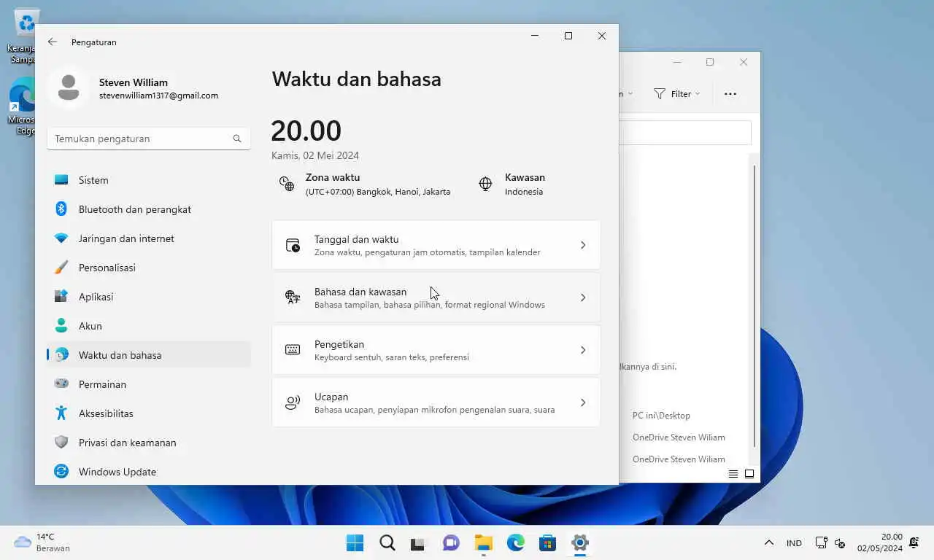Open Tanggal dan waktu settings card
934x560 pixels.
436,245
